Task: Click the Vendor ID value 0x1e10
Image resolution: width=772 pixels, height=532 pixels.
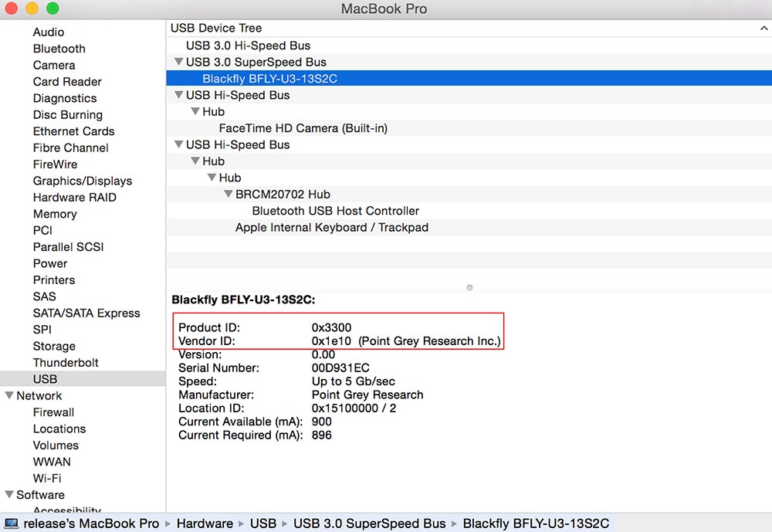Action: [331, 341]
